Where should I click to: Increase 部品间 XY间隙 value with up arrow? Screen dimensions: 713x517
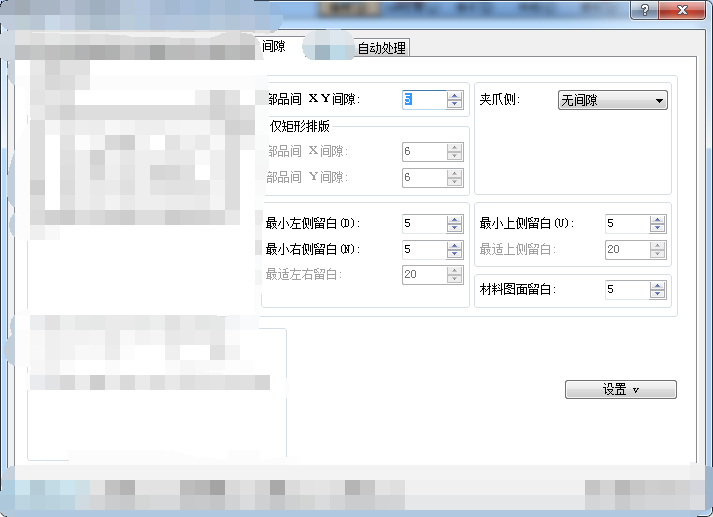point(454,95)
